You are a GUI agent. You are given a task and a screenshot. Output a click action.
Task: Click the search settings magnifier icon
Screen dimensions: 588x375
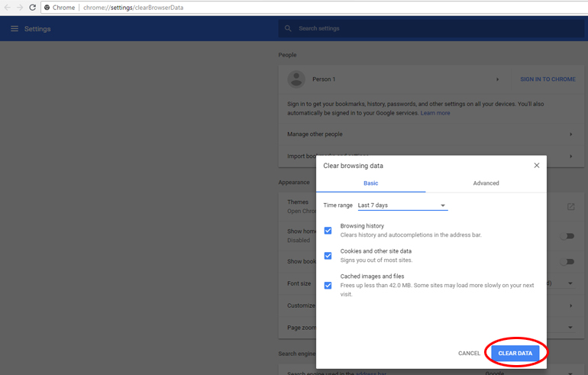[288, 29]
